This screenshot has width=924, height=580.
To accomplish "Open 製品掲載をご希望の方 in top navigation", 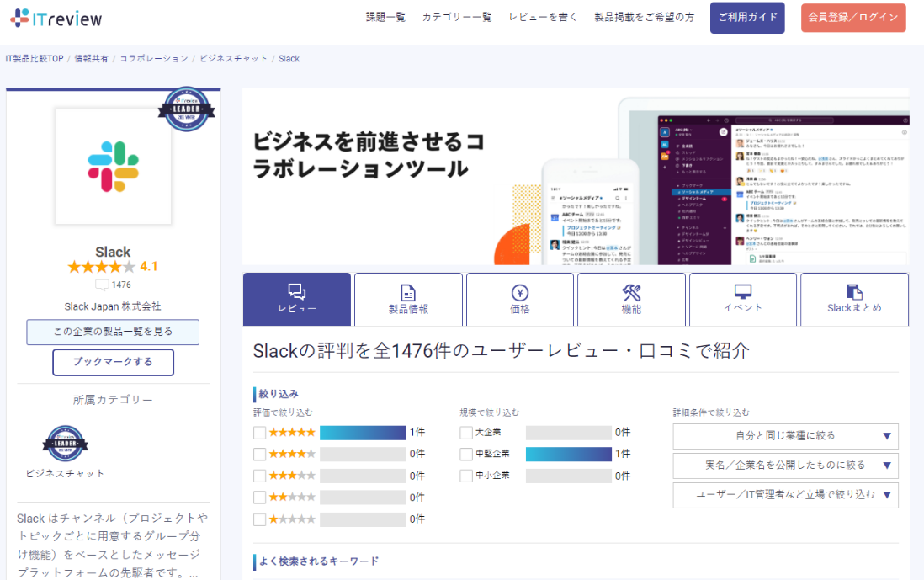I will (644, 17).
